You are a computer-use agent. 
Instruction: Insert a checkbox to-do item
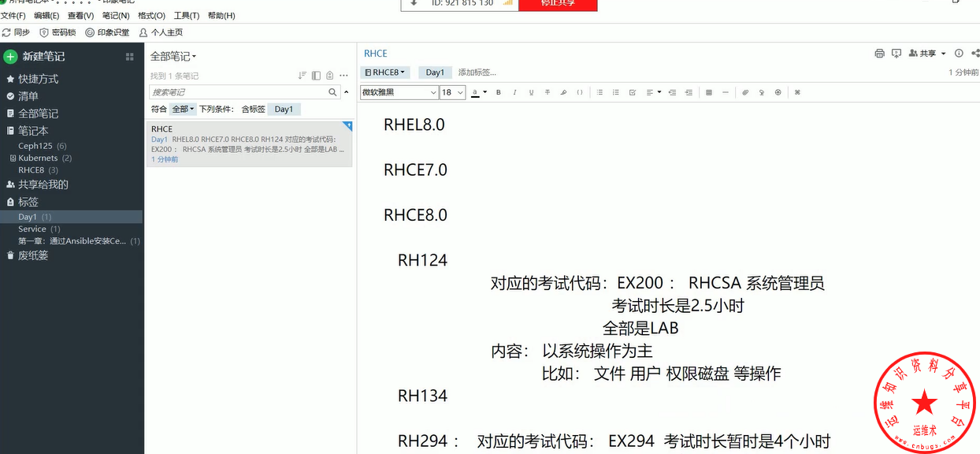633,92
